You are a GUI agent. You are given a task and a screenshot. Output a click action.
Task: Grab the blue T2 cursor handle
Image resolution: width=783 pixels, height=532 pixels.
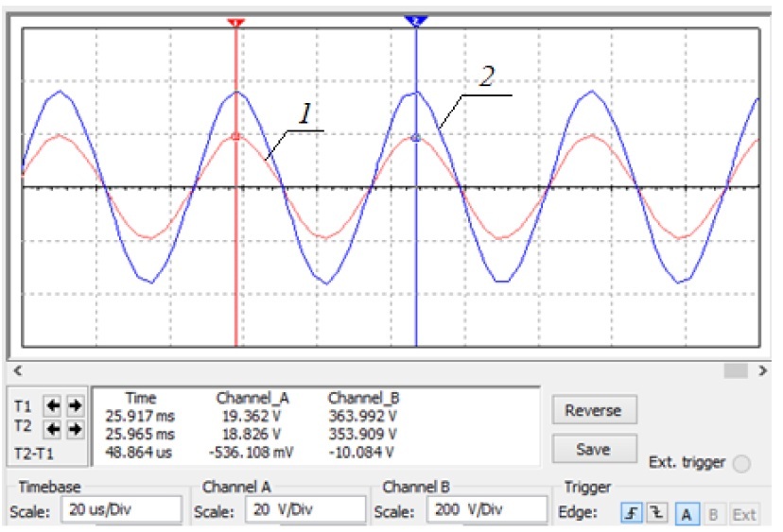click(x=416, y=20)
